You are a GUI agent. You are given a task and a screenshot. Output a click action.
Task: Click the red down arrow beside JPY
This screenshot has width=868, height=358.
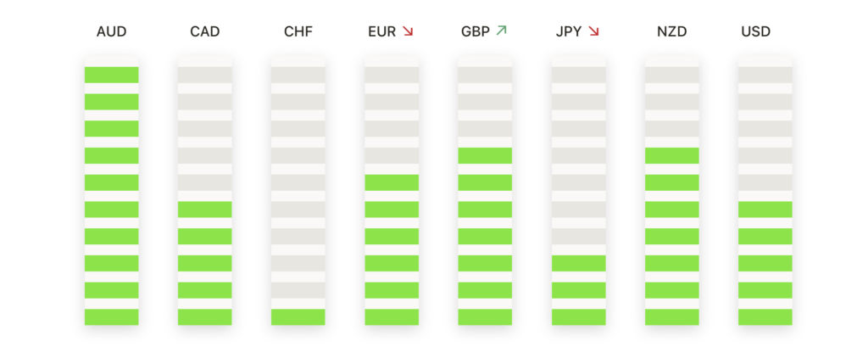593,32
